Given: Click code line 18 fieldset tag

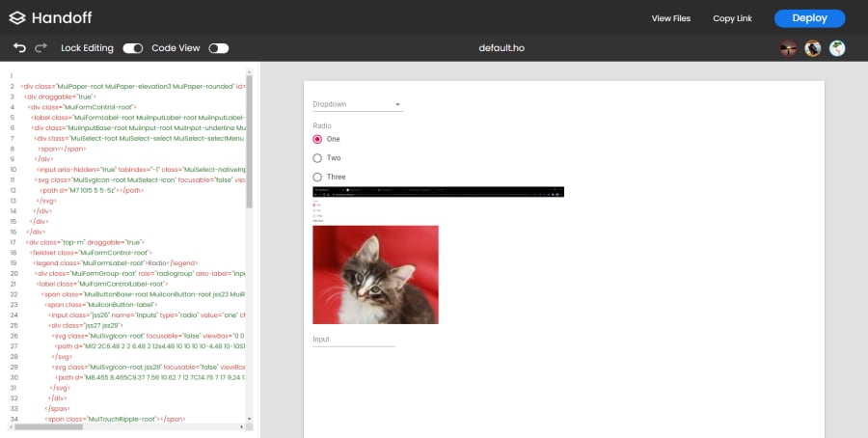Looking at the screenshot, I should click(91, 253).
